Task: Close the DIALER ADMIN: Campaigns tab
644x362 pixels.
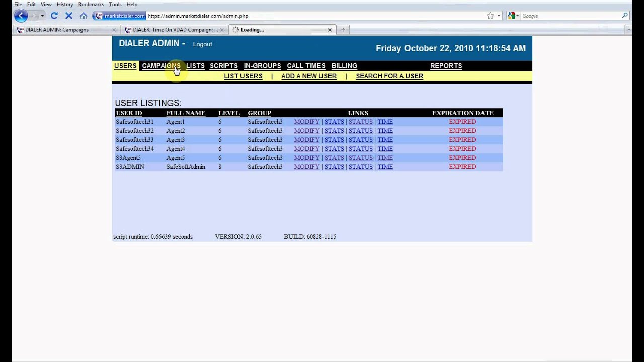Action: [x=114, y=30]
